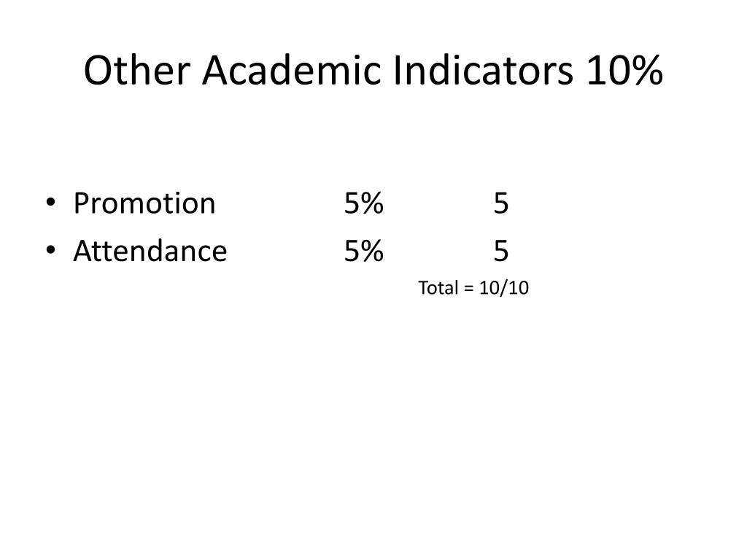Click the slide title 'Other Academic Indicators 10%'
747x560 pixels.
[373, 71]
